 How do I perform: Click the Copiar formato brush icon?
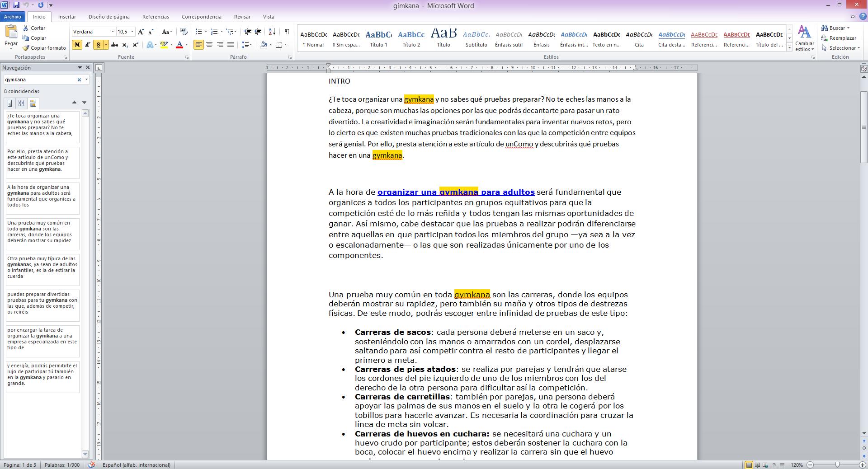tap(26, 48)
